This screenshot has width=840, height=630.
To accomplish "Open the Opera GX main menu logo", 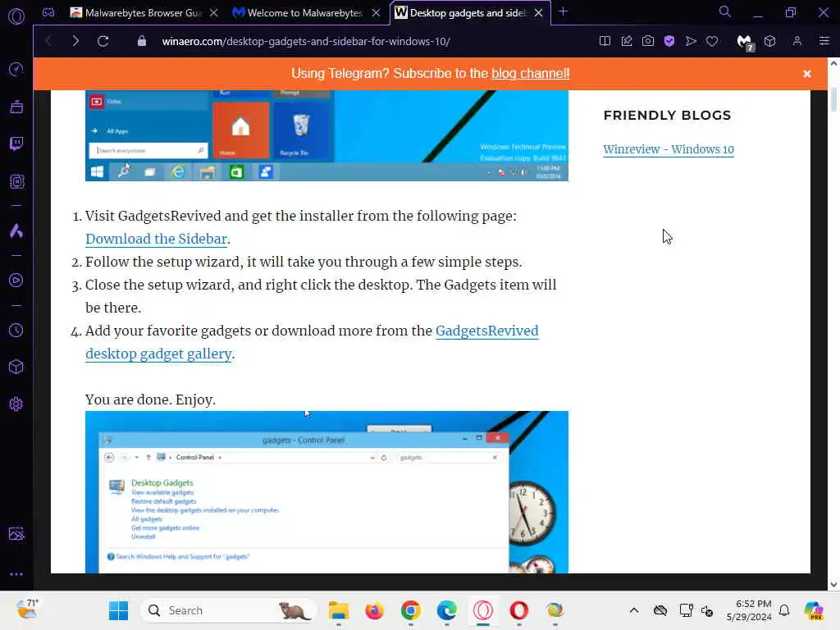I will point(16,16).
